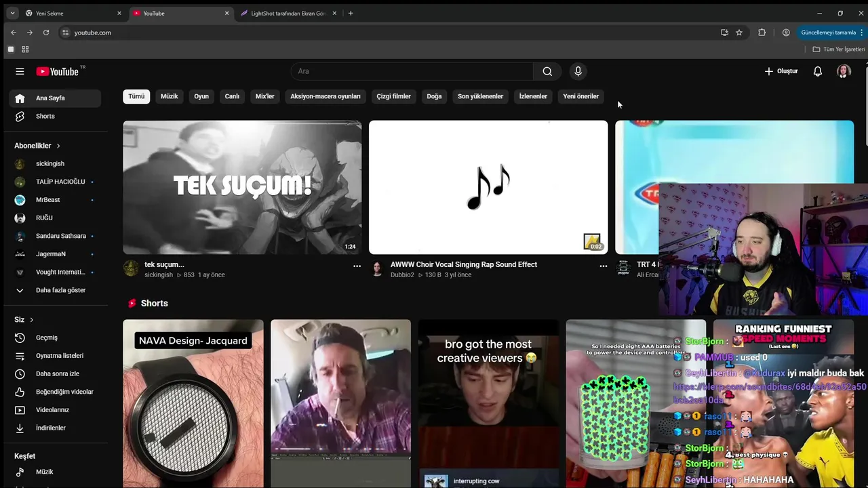Screen dimensions: 868x488
Task: Select Yeni öneriler chip
Action: click(580, 96)
